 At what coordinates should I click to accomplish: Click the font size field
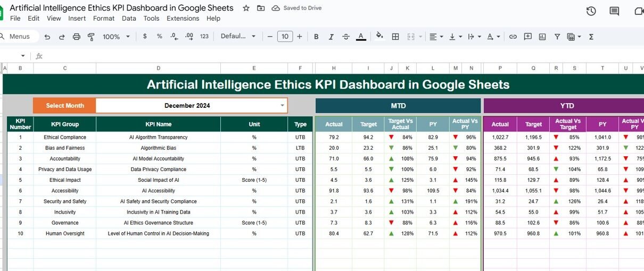285,37
